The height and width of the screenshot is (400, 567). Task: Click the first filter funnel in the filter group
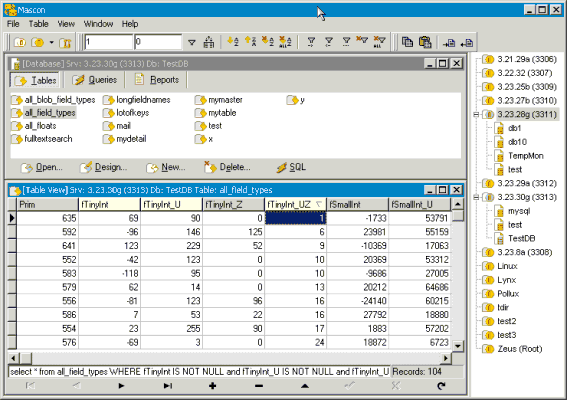[x=311, y=42]
